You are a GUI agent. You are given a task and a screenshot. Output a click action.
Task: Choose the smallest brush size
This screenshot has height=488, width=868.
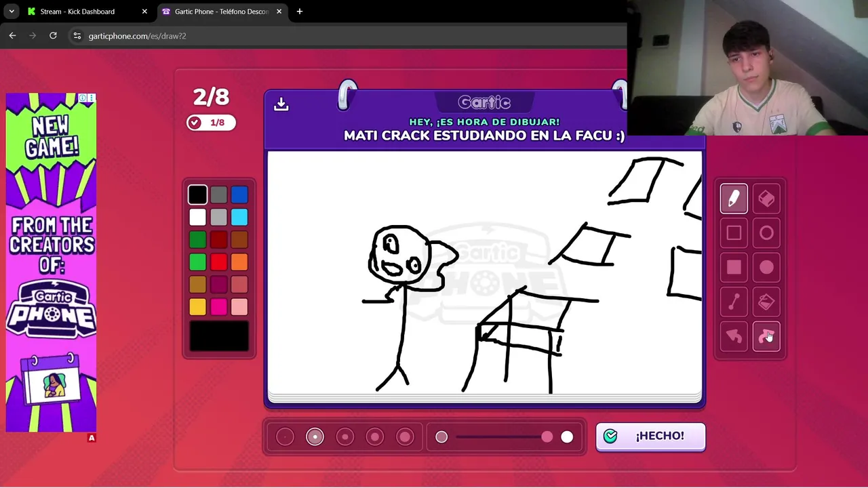click(x=285, y=437)
